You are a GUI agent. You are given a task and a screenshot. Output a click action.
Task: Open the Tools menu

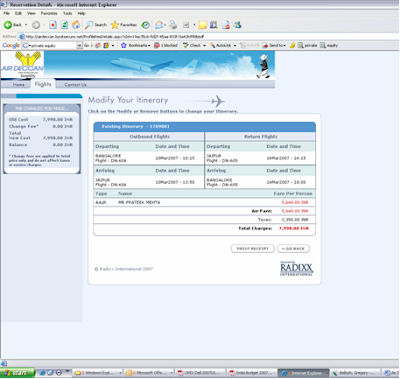tap(67, 13)
